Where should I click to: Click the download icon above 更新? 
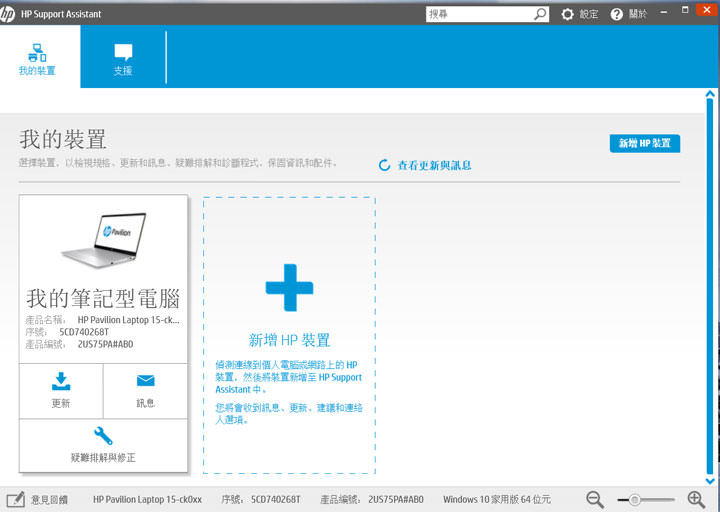pos(61,381)
